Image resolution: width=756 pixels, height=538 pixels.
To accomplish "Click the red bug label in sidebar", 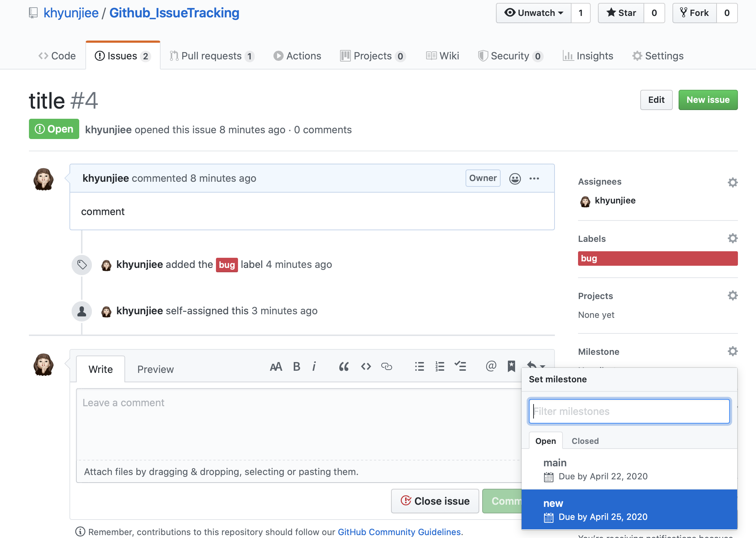I will 657,259.
